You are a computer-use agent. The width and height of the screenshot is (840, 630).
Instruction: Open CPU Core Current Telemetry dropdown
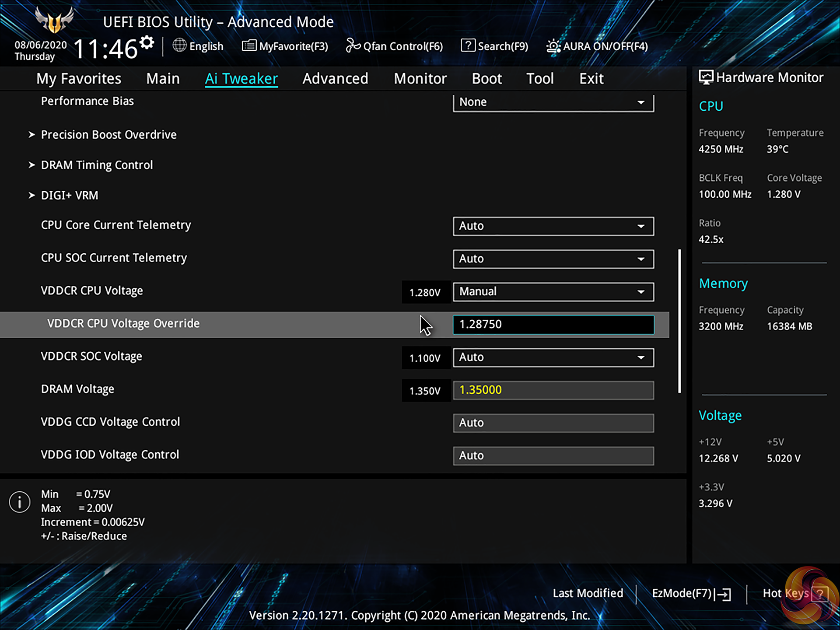[553, 226]
